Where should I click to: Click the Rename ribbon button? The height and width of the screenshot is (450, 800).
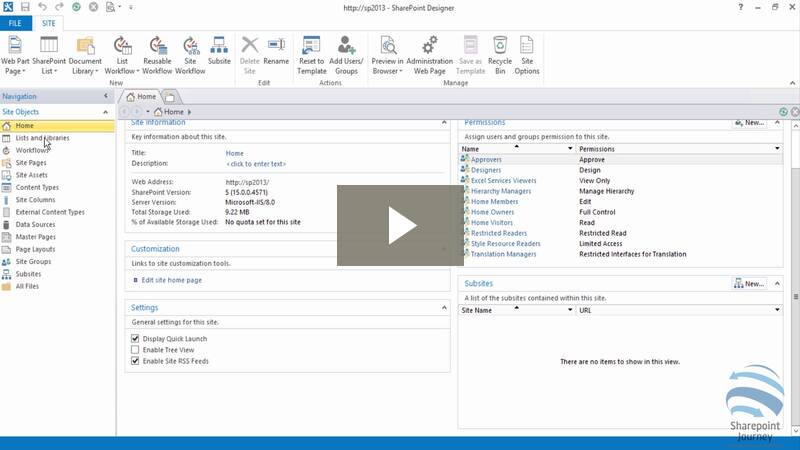(x=277, y=51)
